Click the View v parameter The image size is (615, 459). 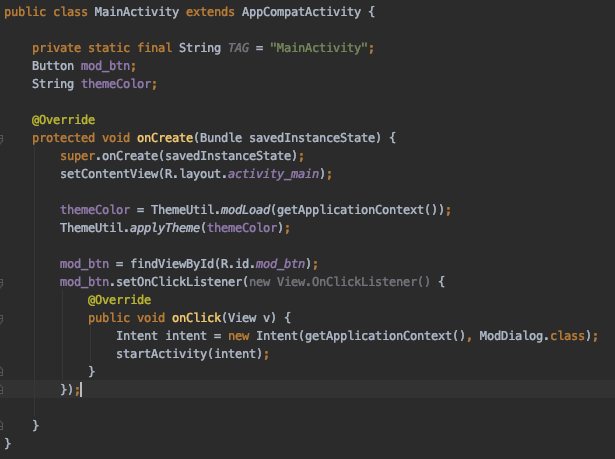pyautogui.click(x=249, y=318)
